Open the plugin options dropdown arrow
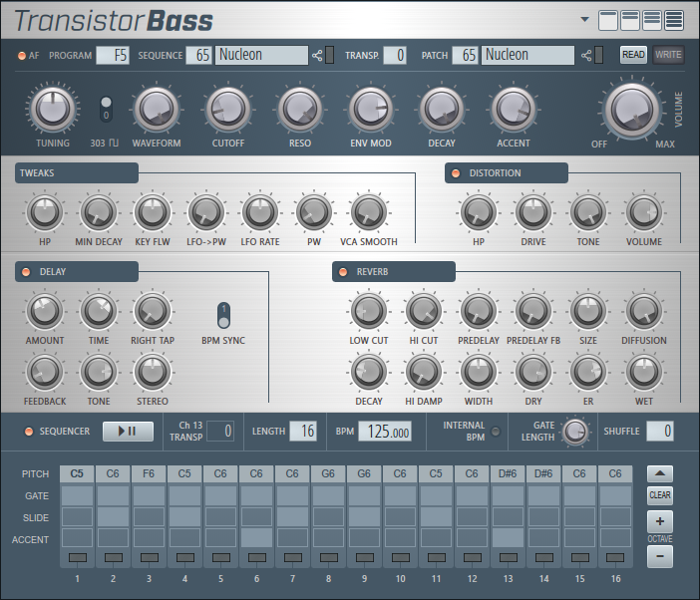The width and height of the screenshot is (700, 600). [x=585, y=20]
